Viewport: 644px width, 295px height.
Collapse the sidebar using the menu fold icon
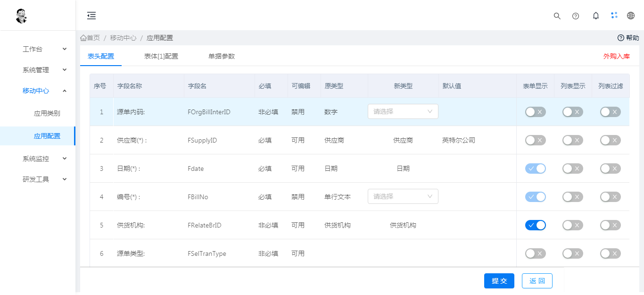tap(91, 16)
